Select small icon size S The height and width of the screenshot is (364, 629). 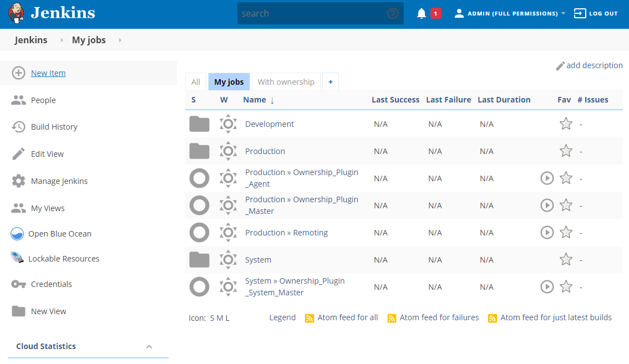pos(212,319)
